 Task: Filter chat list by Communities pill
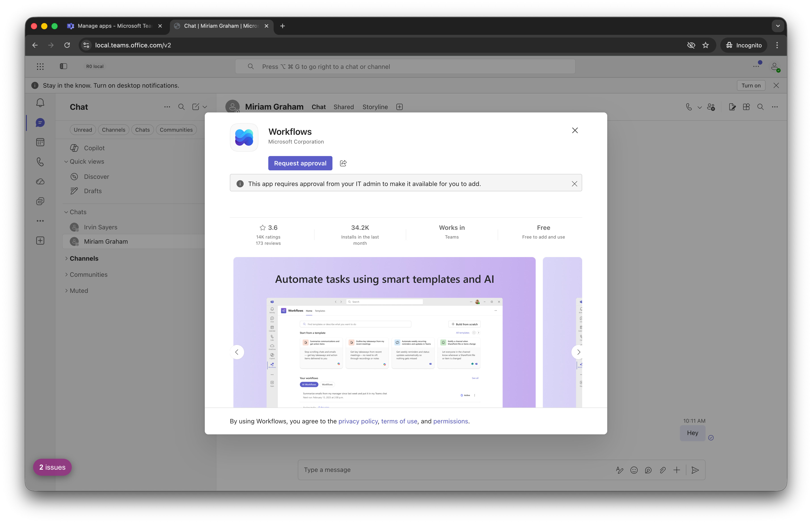[176, 130]
